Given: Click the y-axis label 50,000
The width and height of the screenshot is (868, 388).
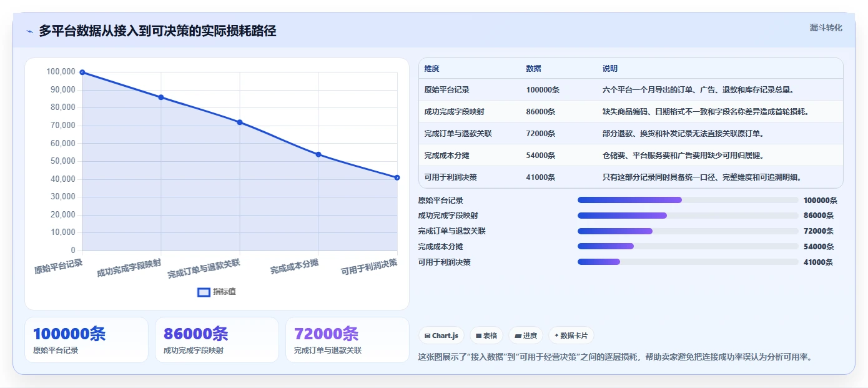Looking at the screenshot, I should point(62,161).
